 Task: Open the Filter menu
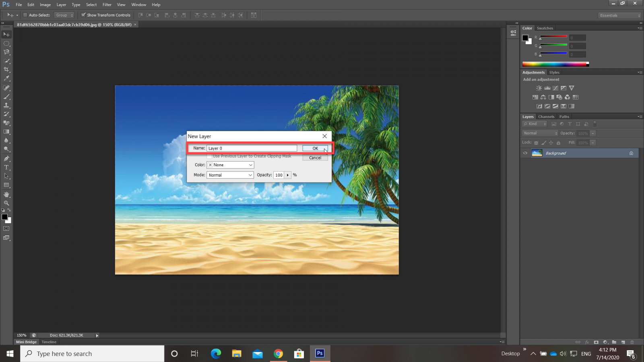click(x=107, y=5)
